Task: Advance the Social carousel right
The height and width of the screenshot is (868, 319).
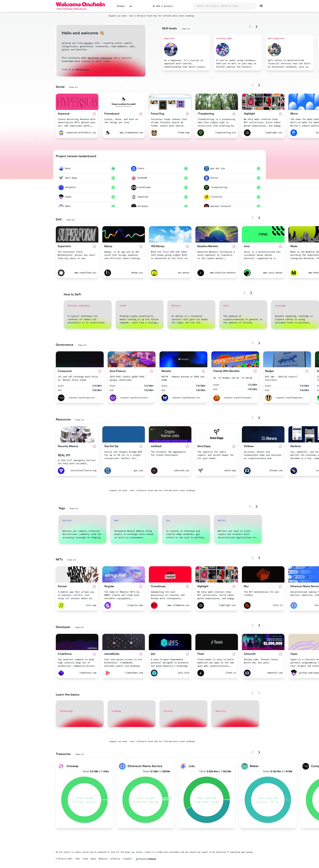Action: (x=259, y=85)
